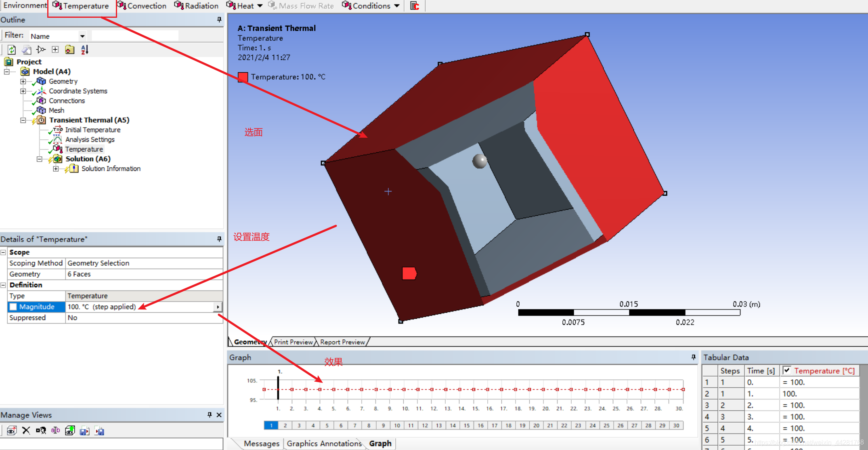Expand the Geometry tree node
The height and width of the screenshot is (450, 868).
click(x=23, y=81)
